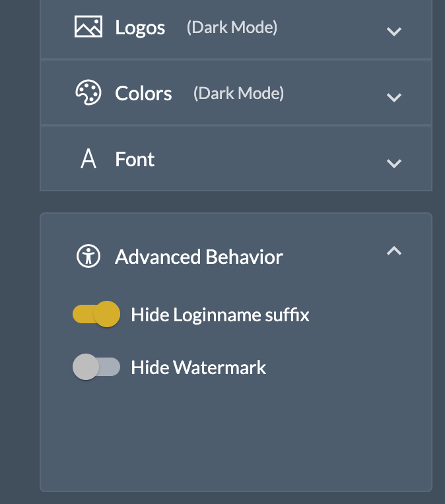Collapse the Advanced Behavior section chevron
Screen dimensions: 445x504
pos(394,251)
